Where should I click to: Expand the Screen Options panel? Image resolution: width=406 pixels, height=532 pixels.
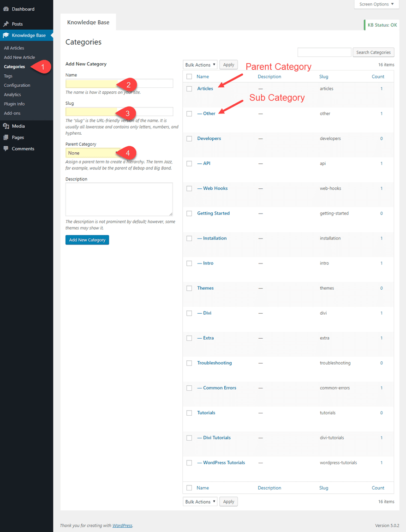tap(376, 4)
